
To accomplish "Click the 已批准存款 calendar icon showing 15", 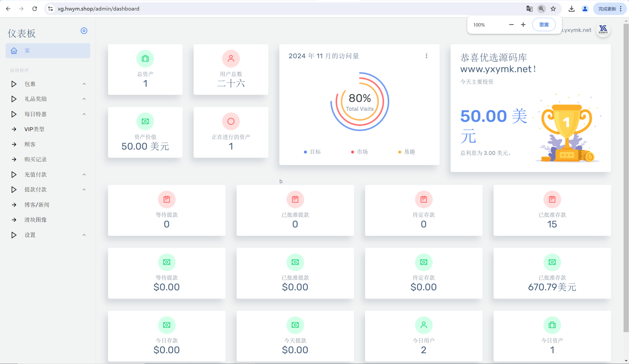I will click(x=552, y=199).
